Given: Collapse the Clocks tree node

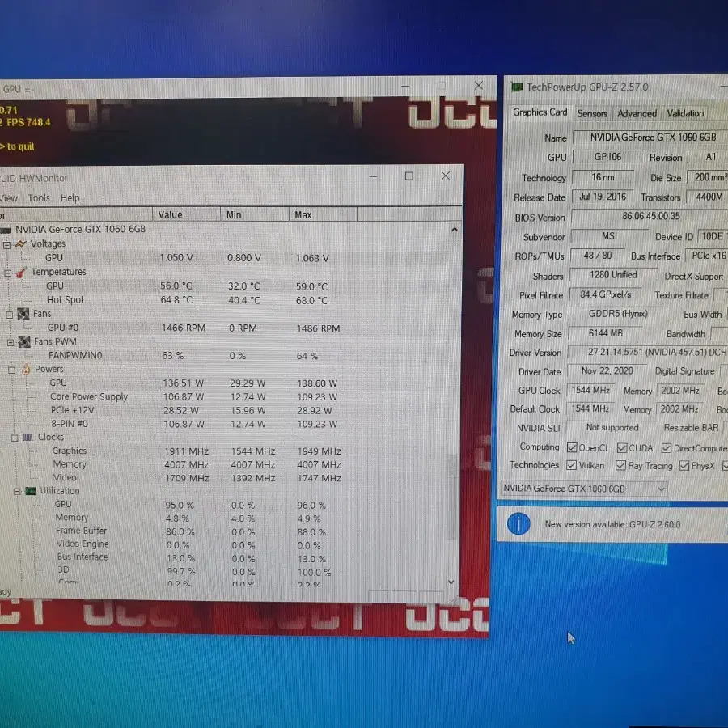Looking at the screenshot, I should [x=15, y=438].
